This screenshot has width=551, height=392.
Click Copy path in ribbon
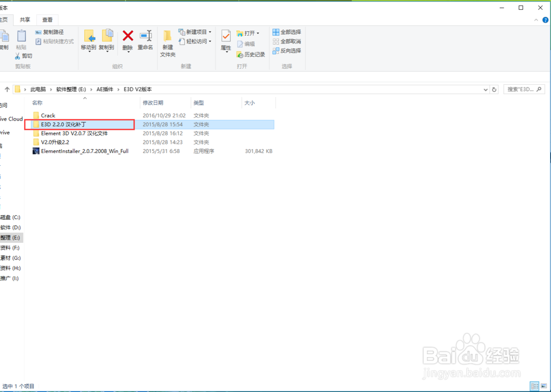(x=50, y=32)
